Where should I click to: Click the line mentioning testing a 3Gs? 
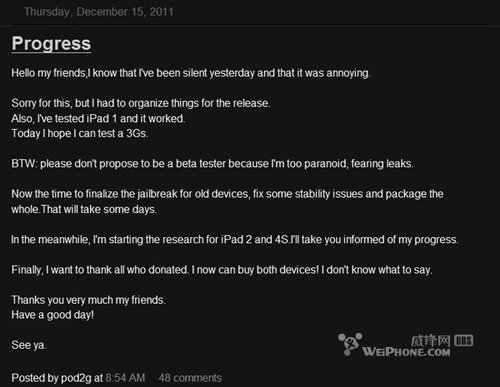(80, 133)
